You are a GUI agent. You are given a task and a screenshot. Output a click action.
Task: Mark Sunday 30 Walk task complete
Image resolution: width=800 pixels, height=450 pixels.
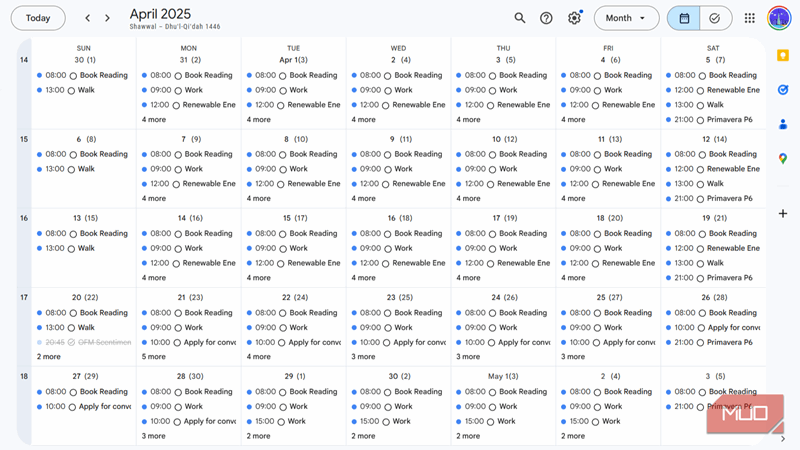tap(72, 90)
